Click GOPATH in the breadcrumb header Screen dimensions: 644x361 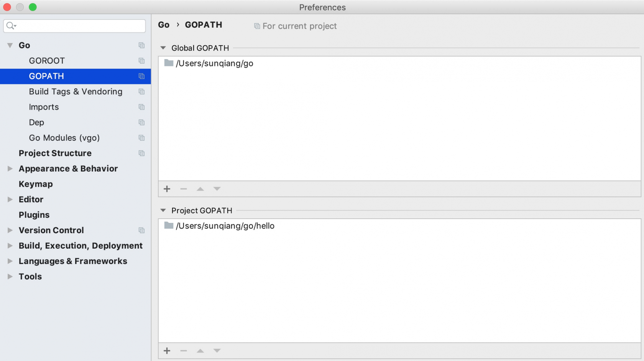pyautogui.click(x=204, y=25)
